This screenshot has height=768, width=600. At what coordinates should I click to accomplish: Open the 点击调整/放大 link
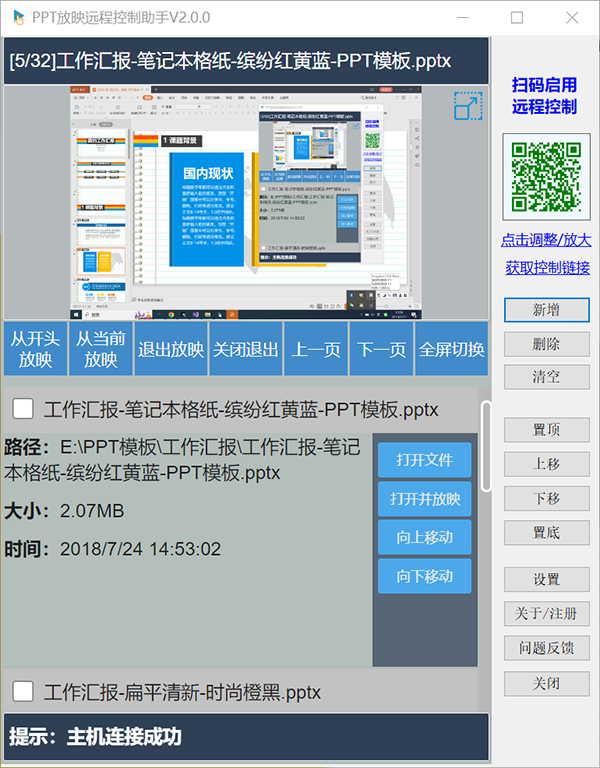[x=546, y=240]
